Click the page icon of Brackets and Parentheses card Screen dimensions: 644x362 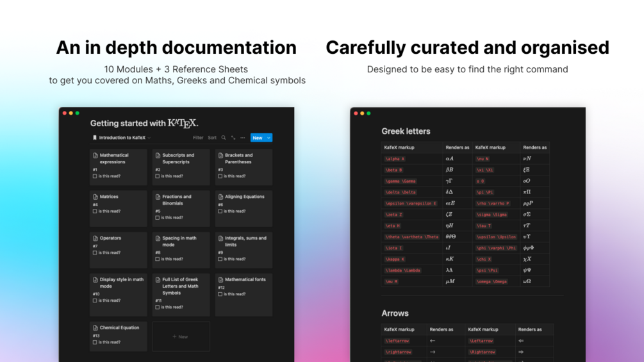click(220, 156)
